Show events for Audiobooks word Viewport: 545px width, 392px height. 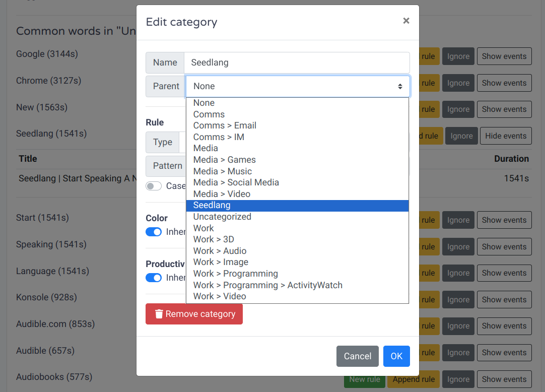[x=504, y=379]
